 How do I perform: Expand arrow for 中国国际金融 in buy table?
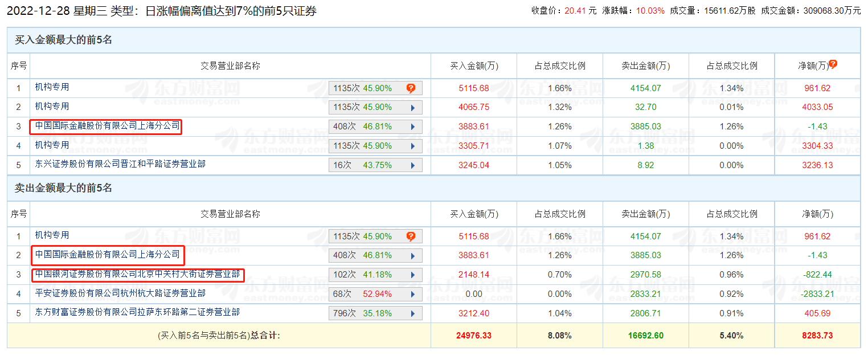[412, 127]
